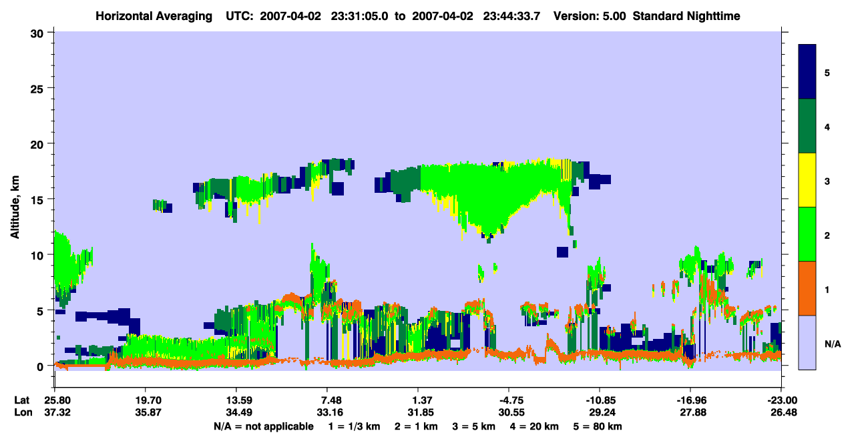Click the latitude value 13.59
This screenshot has height=445, width=868.
point(236,400)
